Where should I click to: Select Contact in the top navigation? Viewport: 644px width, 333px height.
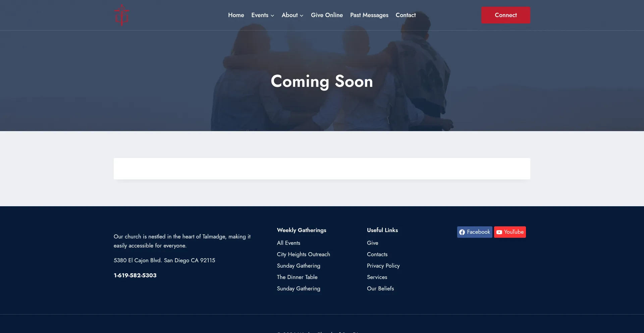tap(406, 15)
